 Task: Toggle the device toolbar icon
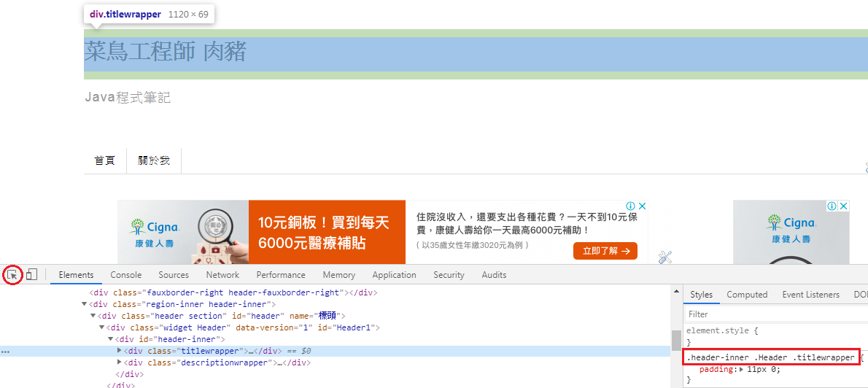click(x=31, y=275)
